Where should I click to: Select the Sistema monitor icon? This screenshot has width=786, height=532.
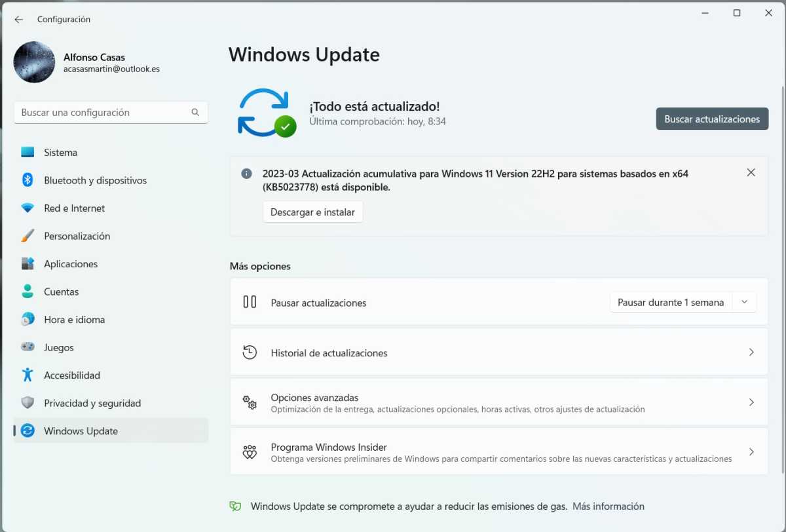28,153
